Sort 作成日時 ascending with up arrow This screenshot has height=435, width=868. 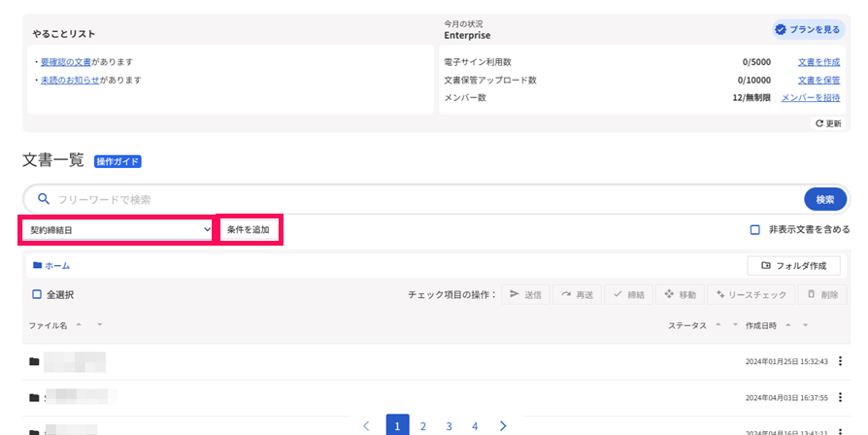pos(787,325)
